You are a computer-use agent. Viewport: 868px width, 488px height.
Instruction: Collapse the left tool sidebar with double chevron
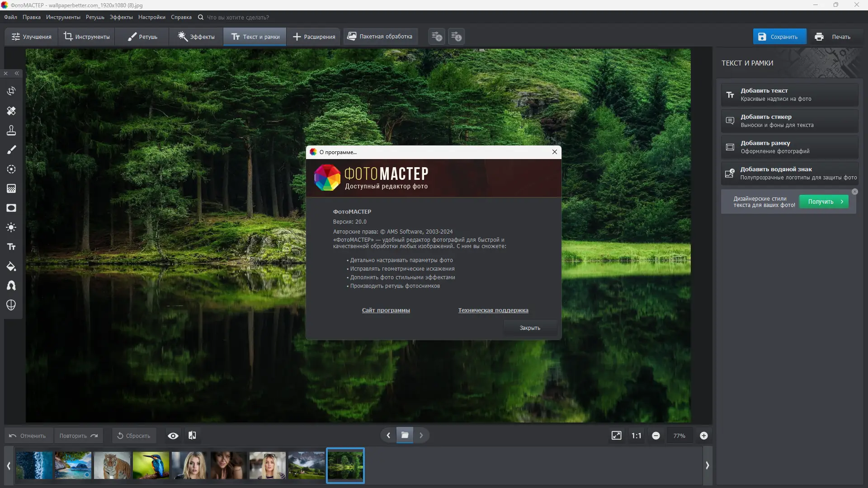(17, 73)
